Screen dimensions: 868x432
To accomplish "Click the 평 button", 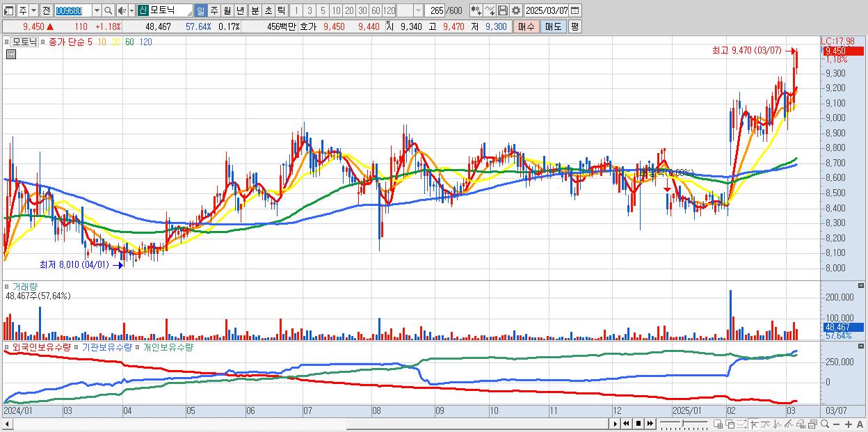I will tap(574, 26).
